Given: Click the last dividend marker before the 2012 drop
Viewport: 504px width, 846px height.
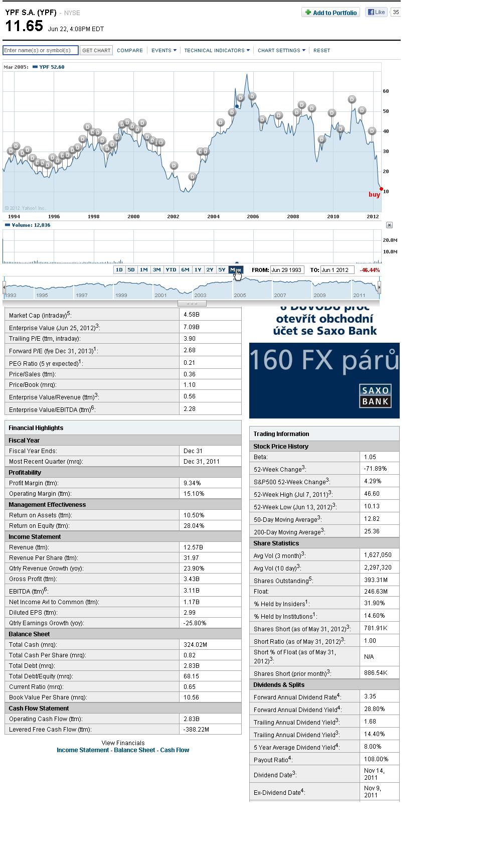Looking at the screenshot, I should [x=372, y=131].
